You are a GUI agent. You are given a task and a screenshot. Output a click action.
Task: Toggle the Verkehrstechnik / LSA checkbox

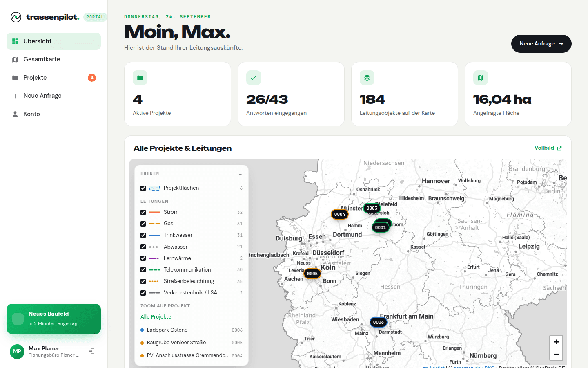point(143,293)
